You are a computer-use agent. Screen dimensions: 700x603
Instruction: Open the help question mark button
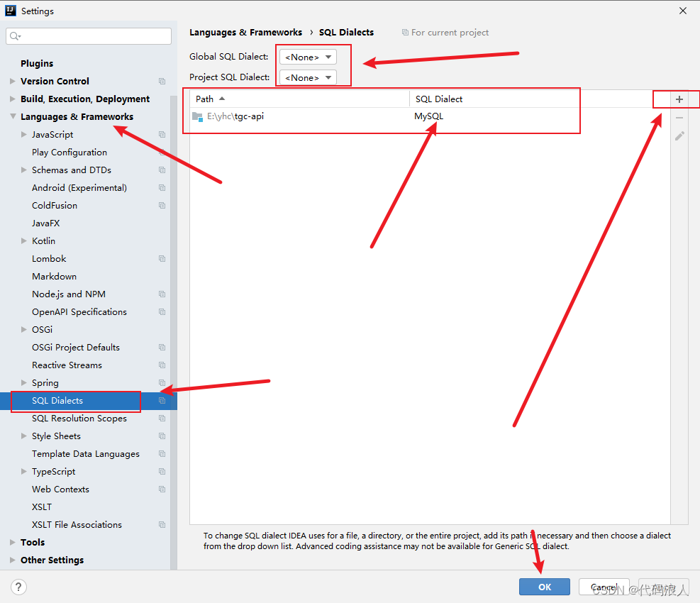coord(18,587)
